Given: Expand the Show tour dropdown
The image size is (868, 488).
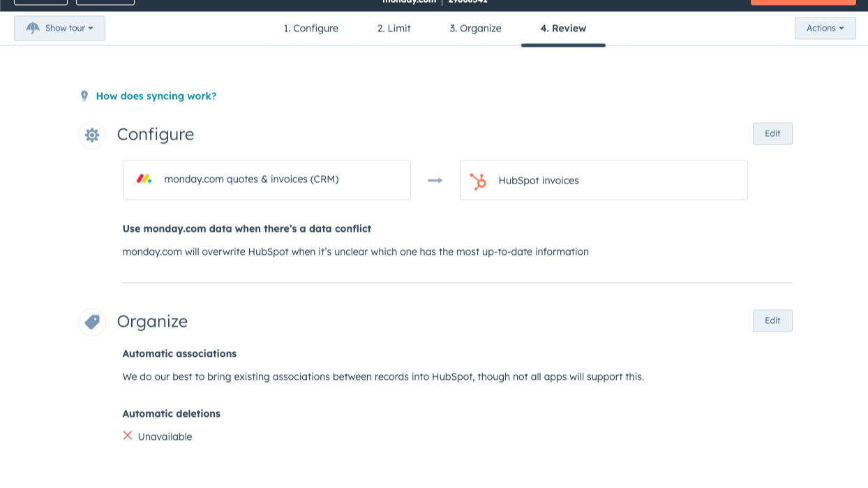Looking at the screenshot, I should click(60, 29).
